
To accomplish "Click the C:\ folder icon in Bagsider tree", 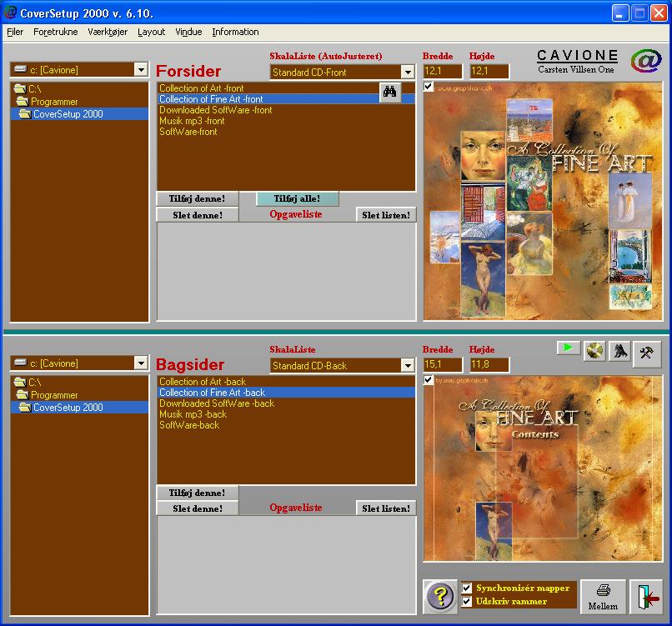I will point(20,382).
